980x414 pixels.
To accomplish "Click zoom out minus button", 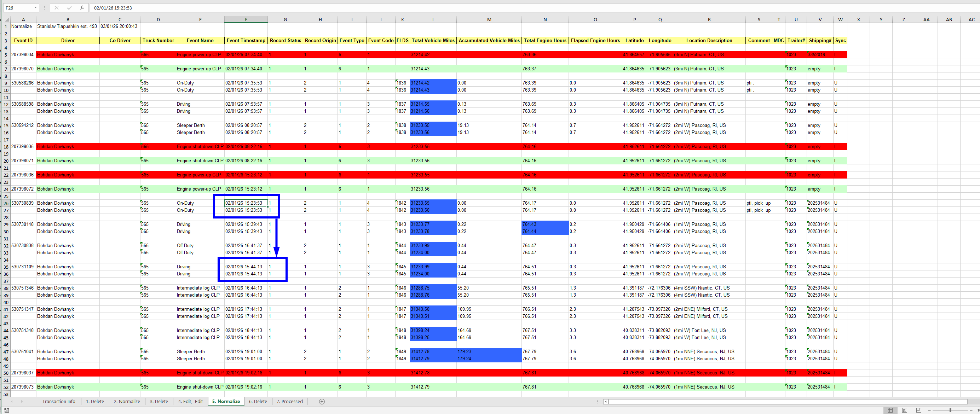I will point(929,410).
